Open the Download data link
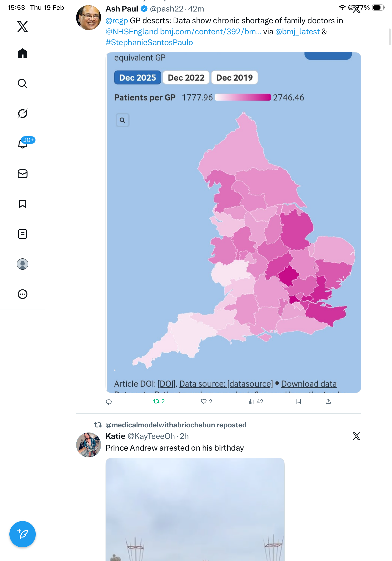 point(309,384)
